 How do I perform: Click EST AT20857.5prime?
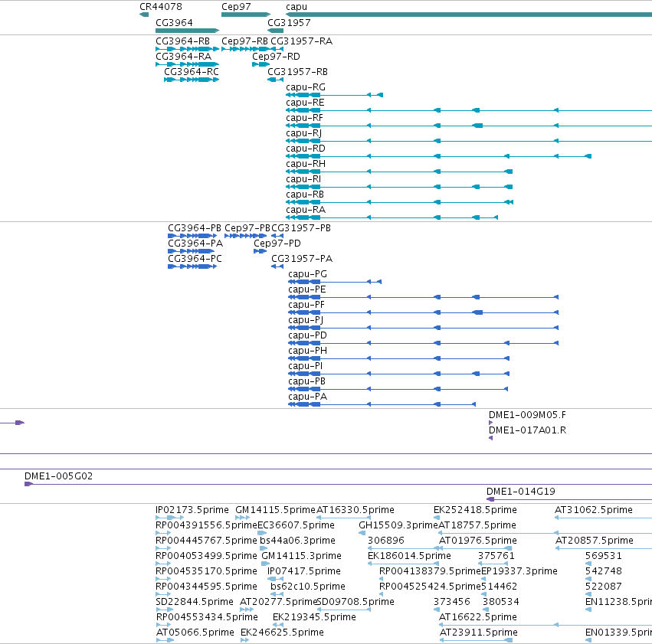pos(604,549)
